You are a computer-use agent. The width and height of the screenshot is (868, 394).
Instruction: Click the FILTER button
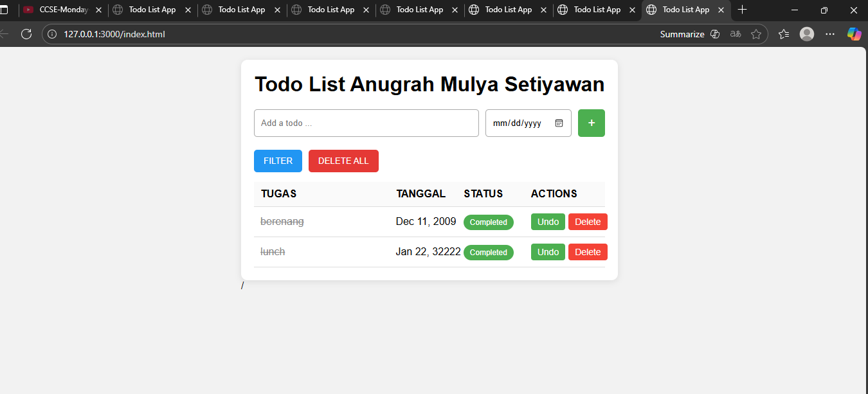(x=278, y=161)
